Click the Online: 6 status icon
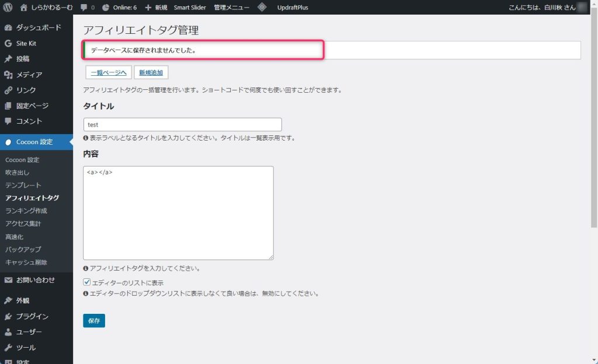Viewport: 598px width, 364px height. [x=106, y=8]
